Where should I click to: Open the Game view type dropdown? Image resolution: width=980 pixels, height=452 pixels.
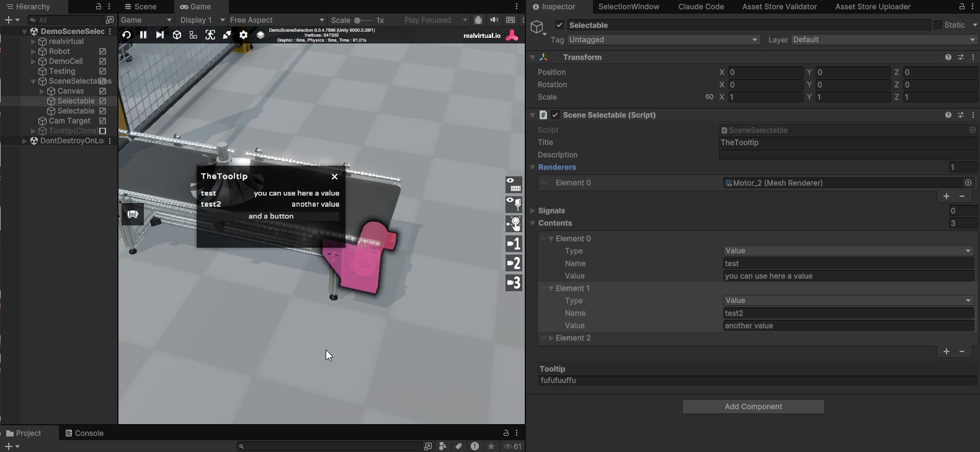click(x=146, y=20)
